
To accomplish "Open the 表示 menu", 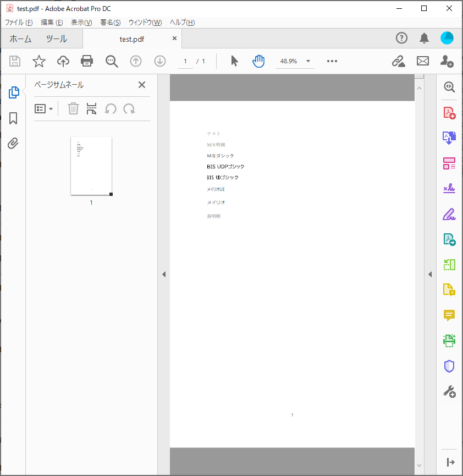I will point(81,23).
